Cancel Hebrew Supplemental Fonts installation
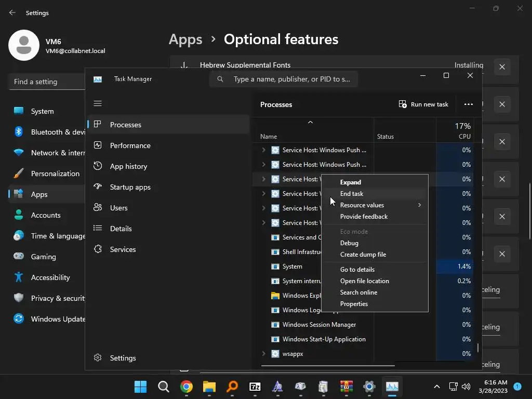Image resolution: width=532 pixels, height=399 pixels. point(502,67)
